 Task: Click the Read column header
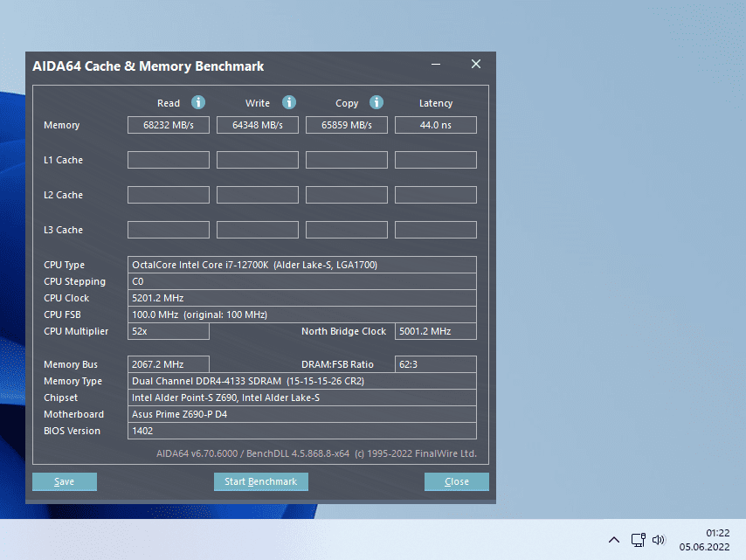(x=169, y=103)
